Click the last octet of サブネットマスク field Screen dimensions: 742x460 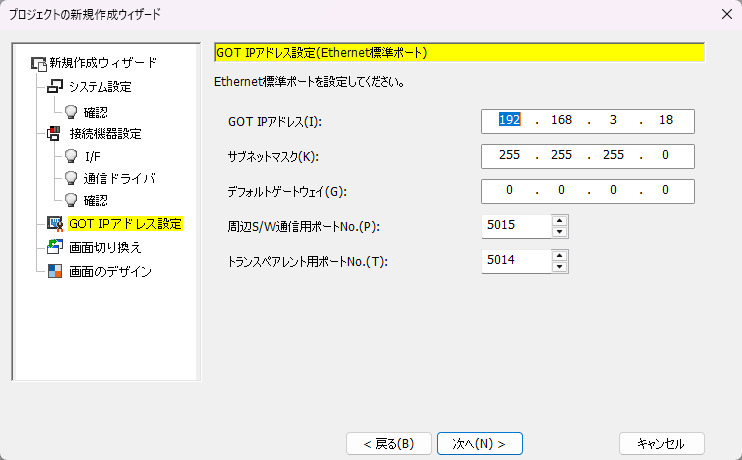click(x=665, y=156)
